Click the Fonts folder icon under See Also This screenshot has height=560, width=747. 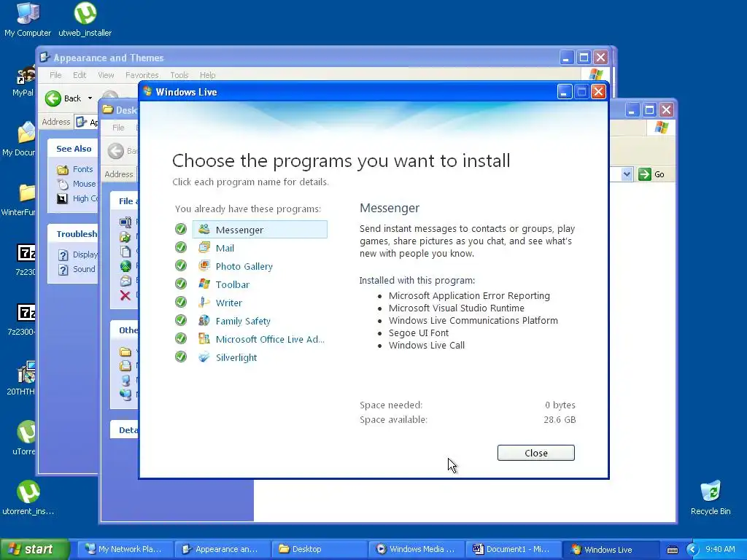click(63, 169)
